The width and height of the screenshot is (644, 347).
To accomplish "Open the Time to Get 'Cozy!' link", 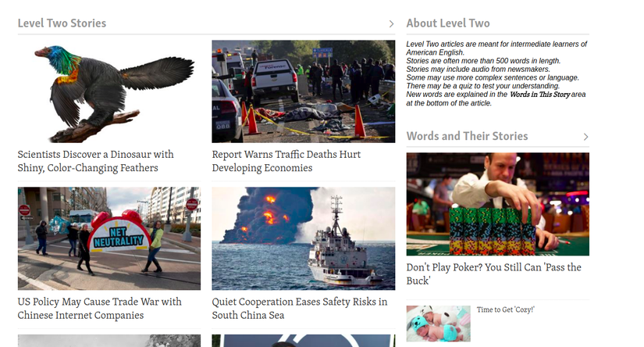I will click(506, 309).
